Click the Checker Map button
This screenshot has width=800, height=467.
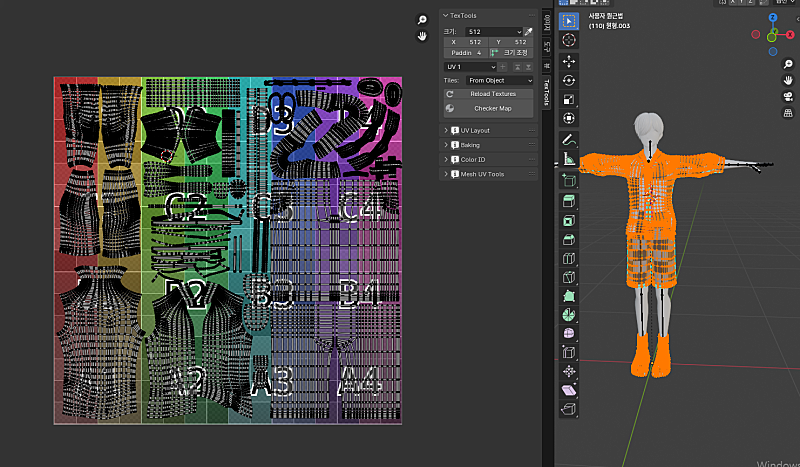point(490,108)
